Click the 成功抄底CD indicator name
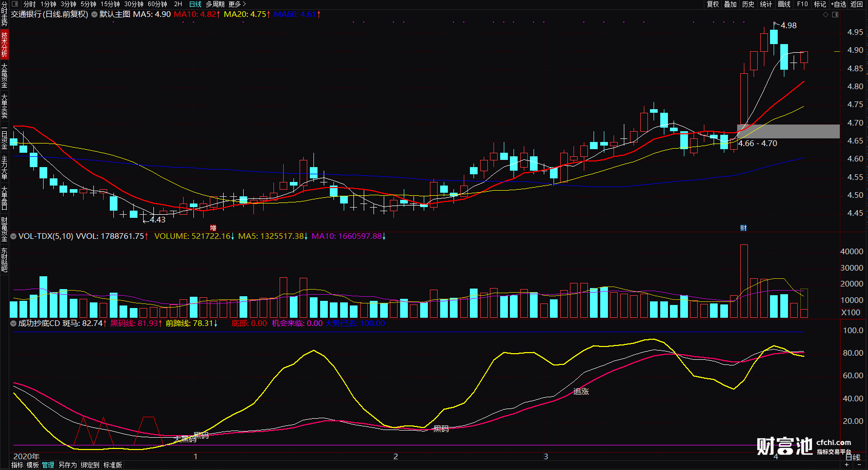Screen dimensions: 868x470 click(39, 323)
